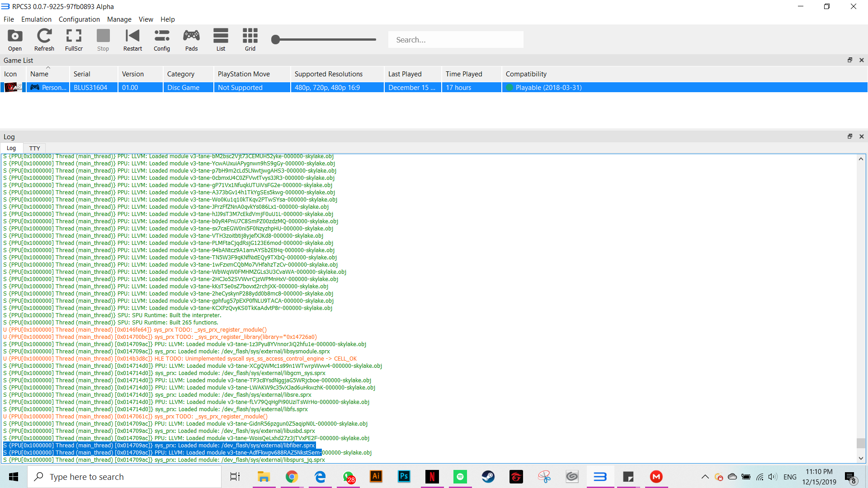Restart emulation with Restart icon
Image resolution: width=868 pixels, height=488 pixels.
click(x=132, y=40)
